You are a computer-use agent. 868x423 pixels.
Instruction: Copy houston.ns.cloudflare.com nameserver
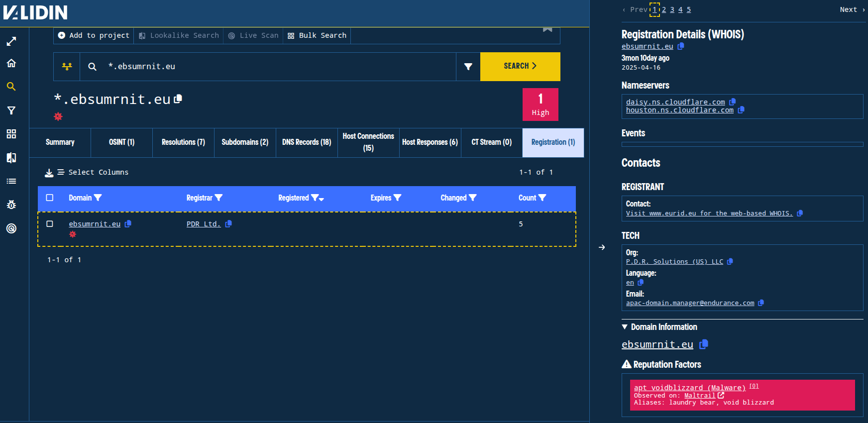pos(741,110)
